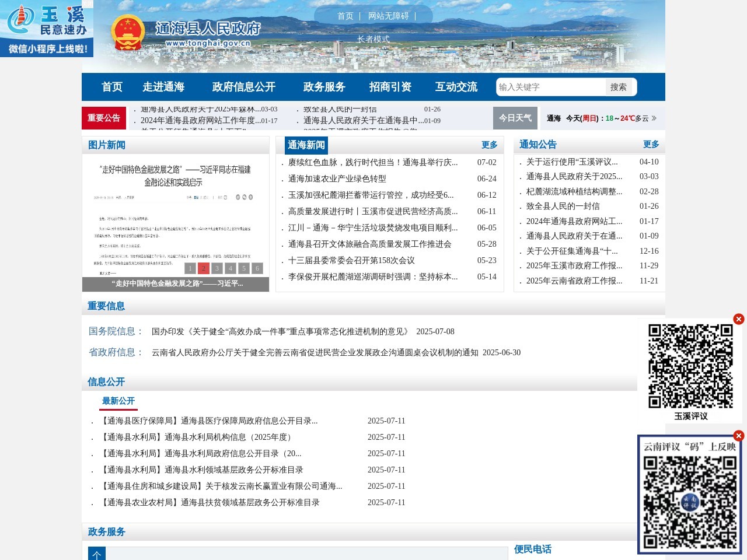Viewport: 747px width, 560px height.
Task: Click the 玉溪评议 QR code
Action: pos(690,366)
